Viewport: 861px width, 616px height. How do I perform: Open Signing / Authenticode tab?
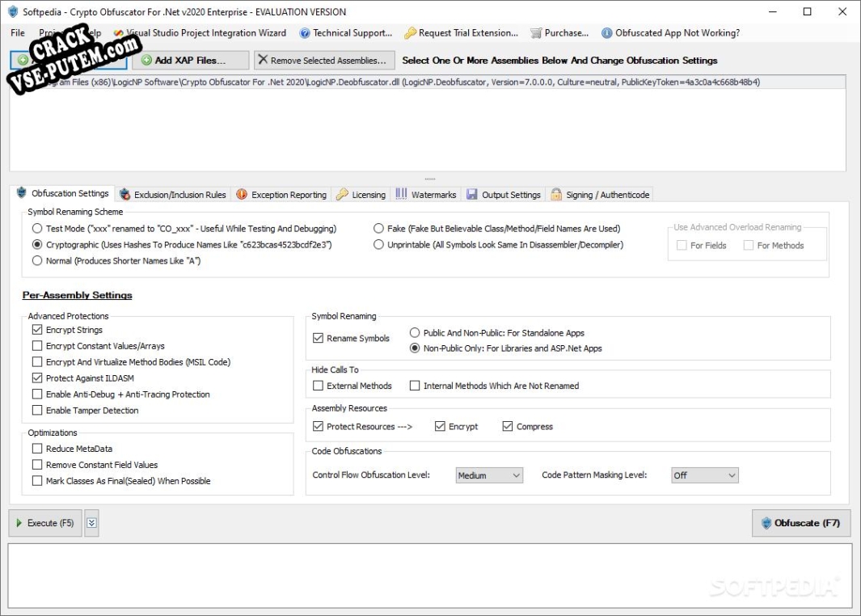pos(600,194)
